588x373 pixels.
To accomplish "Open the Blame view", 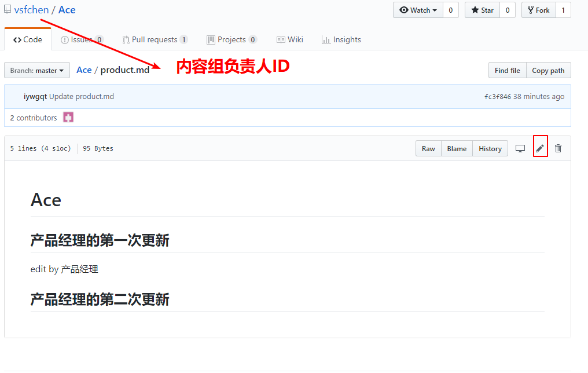I will click(x=457, y=149).
